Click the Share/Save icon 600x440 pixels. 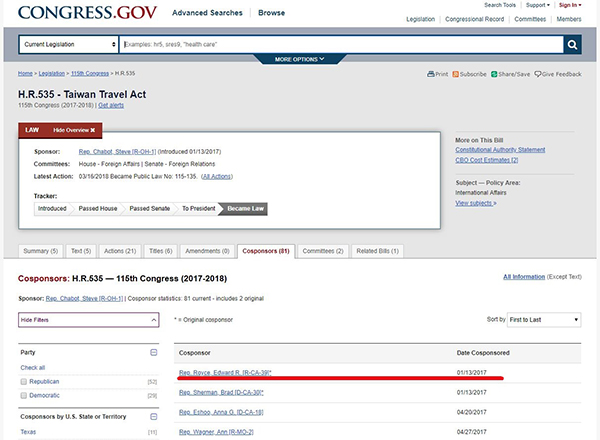coord(494,74)
